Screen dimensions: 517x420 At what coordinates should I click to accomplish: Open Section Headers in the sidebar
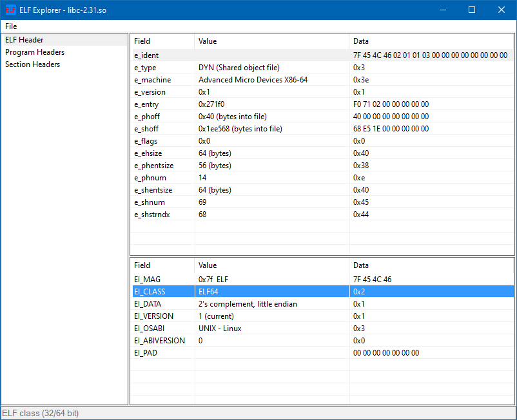[32, 64]
